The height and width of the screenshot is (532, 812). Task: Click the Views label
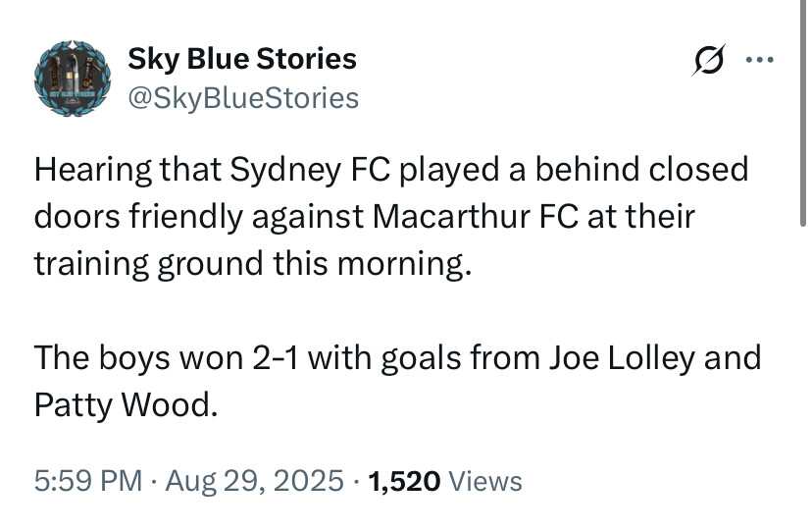(485, 481)
